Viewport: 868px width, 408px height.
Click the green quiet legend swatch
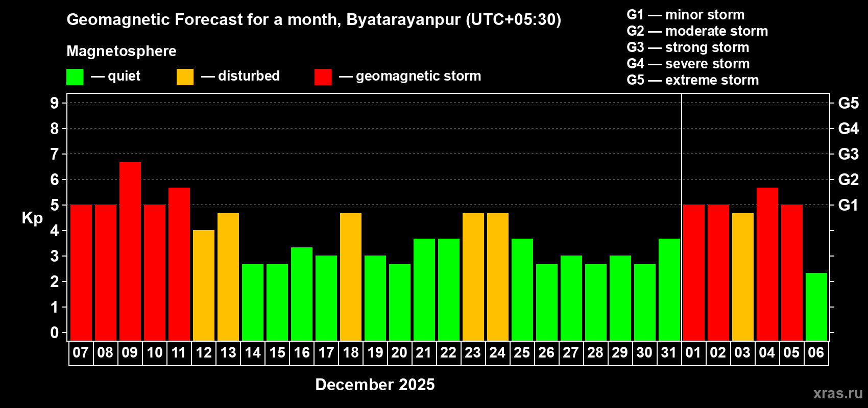(75, 77)
